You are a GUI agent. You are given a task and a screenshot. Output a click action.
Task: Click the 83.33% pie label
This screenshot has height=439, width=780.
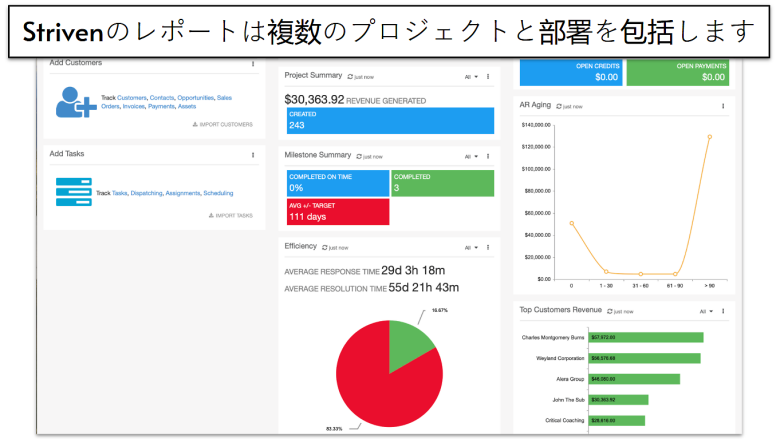point(334,429)
